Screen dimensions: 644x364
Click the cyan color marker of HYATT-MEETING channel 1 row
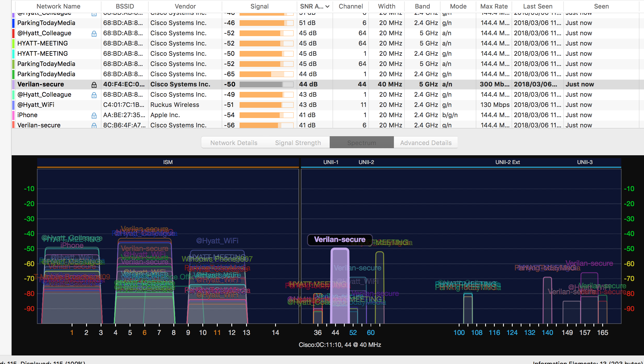click(13, 54)
